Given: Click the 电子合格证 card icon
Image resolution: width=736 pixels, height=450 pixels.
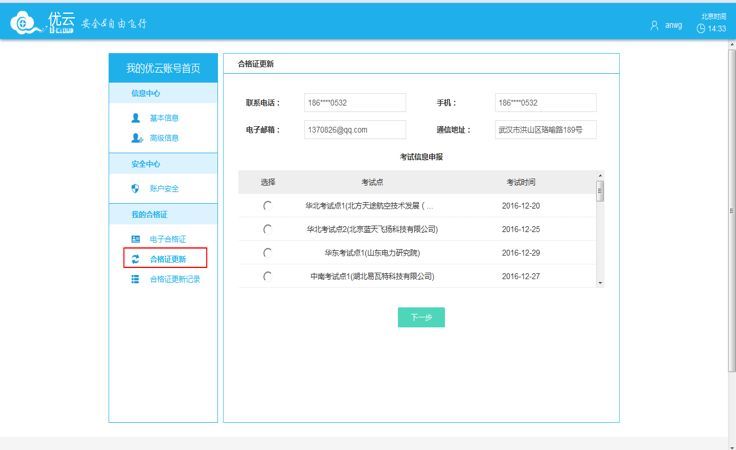Looking at the screenshot, I should 136,239.
